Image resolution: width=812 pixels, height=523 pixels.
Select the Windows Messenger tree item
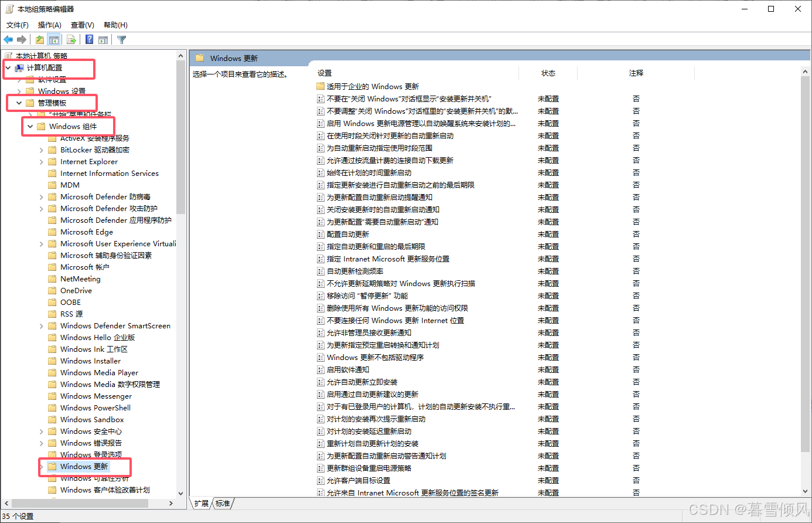click(x=96, y=396)
